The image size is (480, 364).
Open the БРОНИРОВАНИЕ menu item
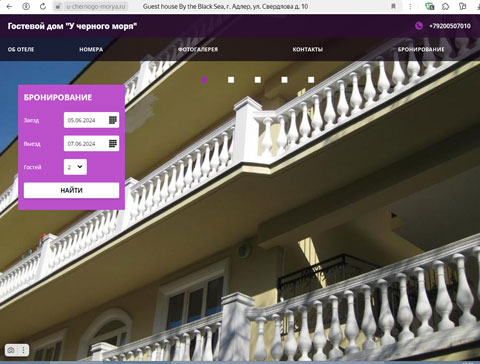421,49
